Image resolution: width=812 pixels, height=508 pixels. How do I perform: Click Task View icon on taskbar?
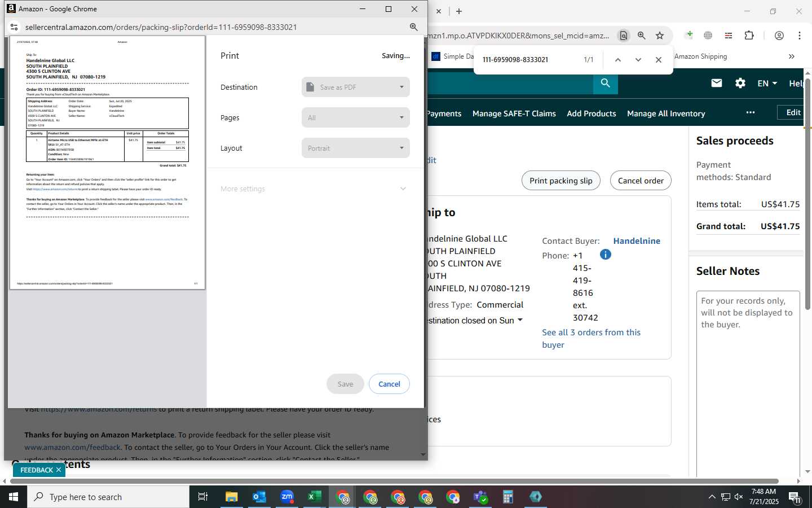point(203,497)
